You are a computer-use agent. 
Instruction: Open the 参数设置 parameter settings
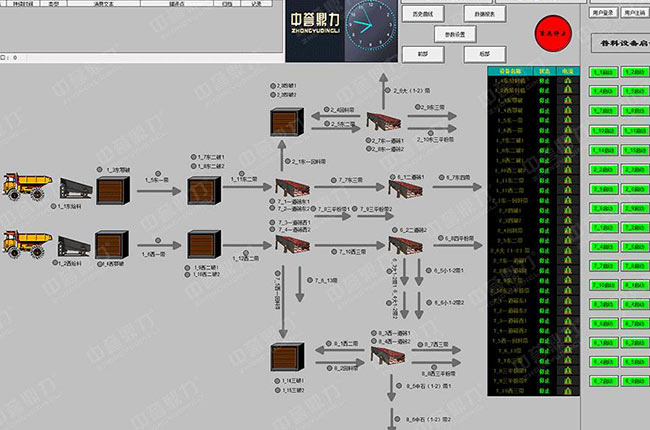(x=456, y=33)
